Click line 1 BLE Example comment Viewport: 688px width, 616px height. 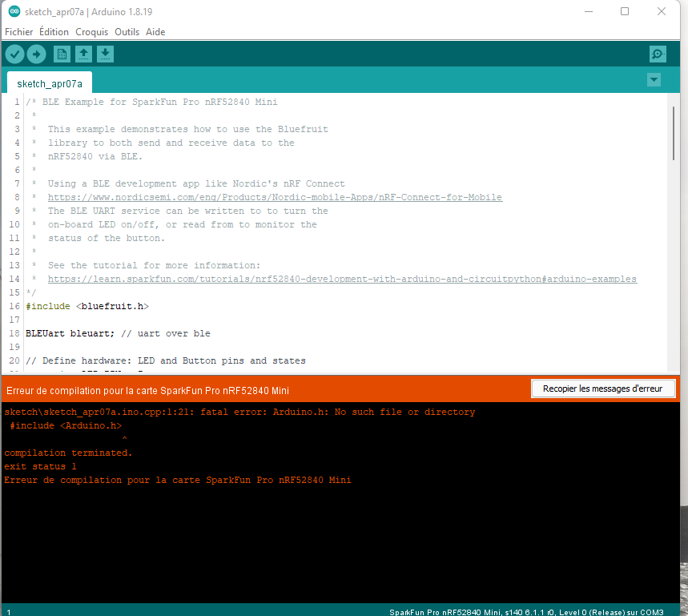pyautogui.click(x=151, y=102)
